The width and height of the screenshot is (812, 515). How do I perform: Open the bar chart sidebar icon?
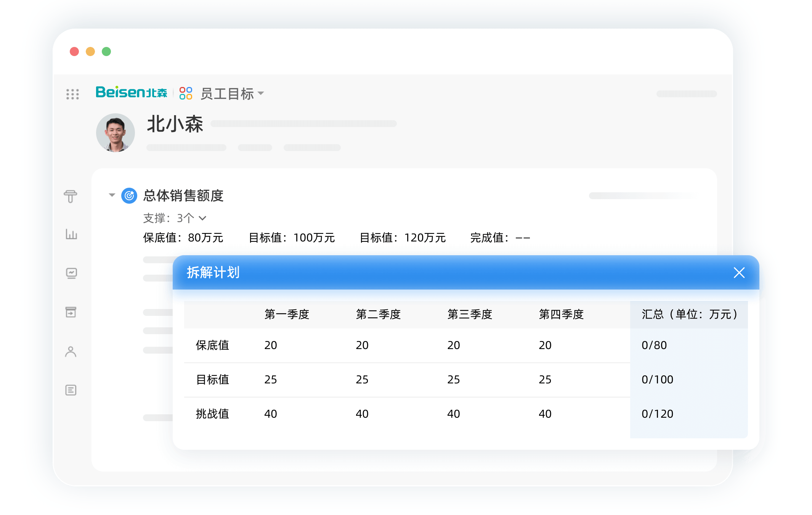pos(71,234)
